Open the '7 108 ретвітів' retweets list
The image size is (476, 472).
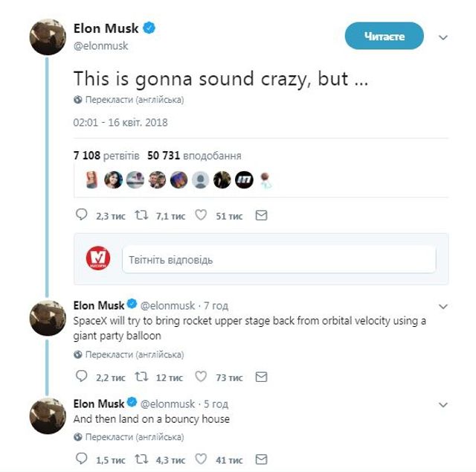click(106, 156)
